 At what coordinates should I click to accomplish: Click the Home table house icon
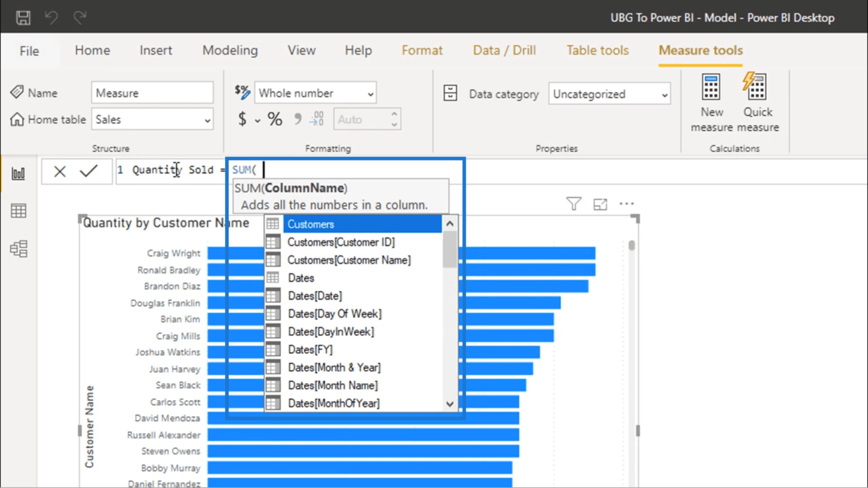17,119
